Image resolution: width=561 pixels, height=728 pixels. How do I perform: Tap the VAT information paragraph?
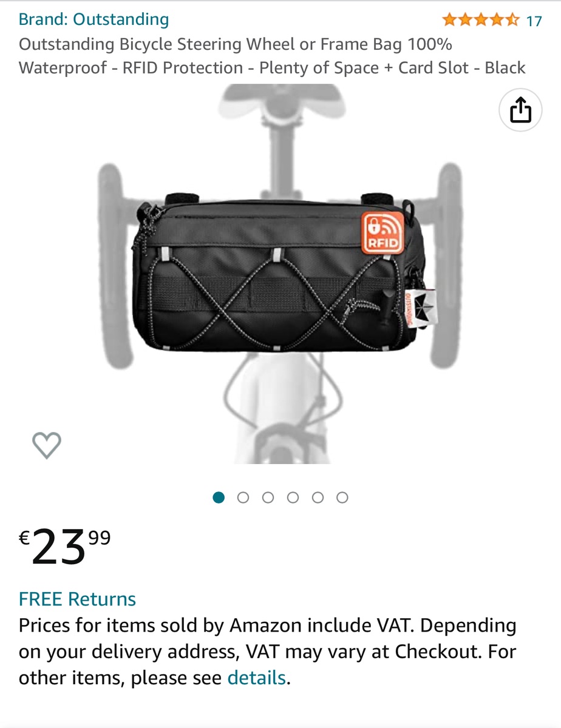coord(268,652)
